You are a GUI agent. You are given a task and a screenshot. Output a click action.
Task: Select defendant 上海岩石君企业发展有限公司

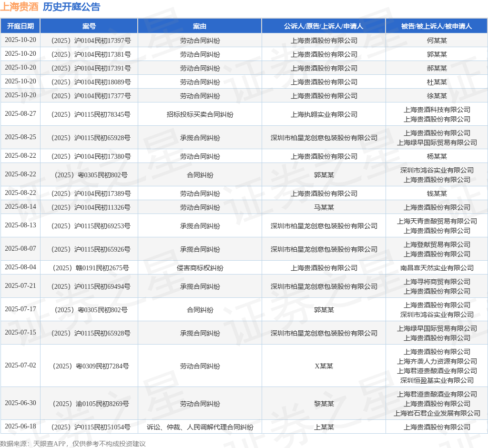tap(437, 413)
